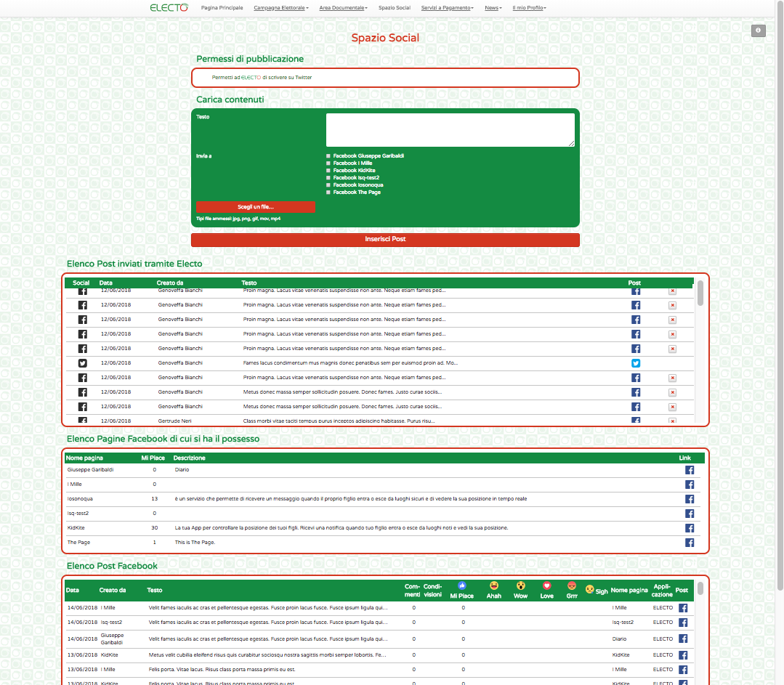Check Facebook Isq-test2 checkbox

(328, 177)
